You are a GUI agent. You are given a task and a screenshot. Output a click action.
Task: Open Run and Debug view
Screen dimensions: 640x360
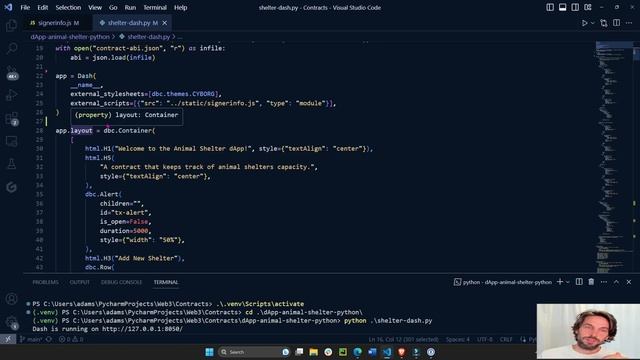tap(11, 95)
